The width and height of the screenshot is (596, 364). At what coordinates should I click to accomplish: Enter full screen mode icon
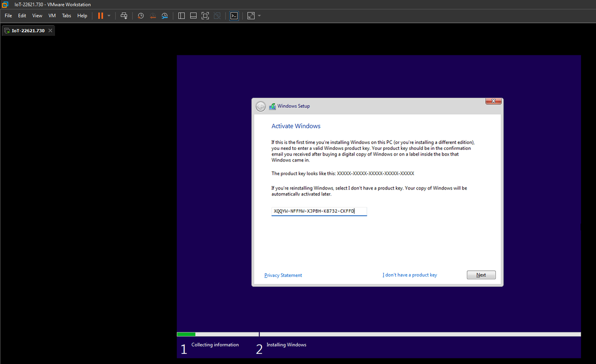(205, 16)
